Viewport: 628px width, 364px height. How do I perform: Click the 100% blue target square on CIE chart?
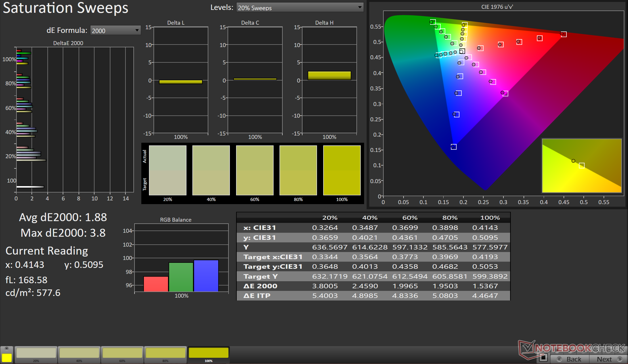(453, 147)
